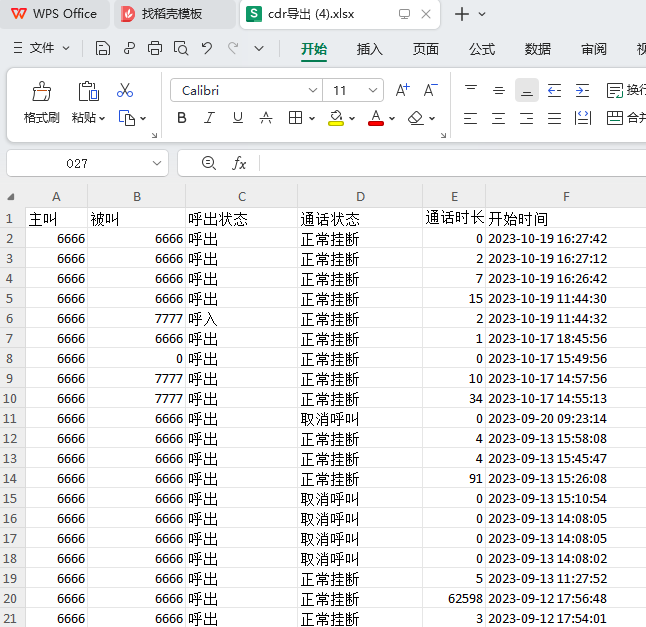Screen dimensions: 646x627
Task: Click the Save icon in quick toolbar
Action: (103, 48)
